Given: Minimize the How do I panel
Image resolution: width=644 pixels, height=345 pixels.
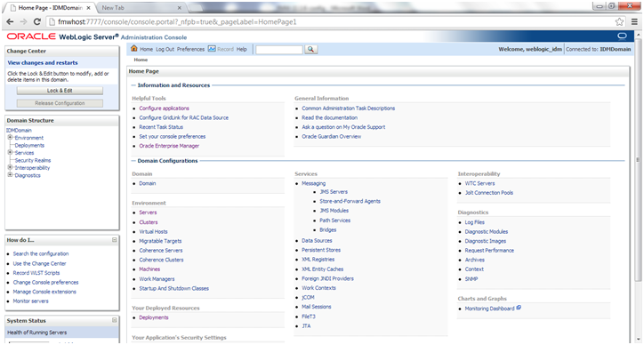Looking at the screenshot, I should [x=115, y=240].
